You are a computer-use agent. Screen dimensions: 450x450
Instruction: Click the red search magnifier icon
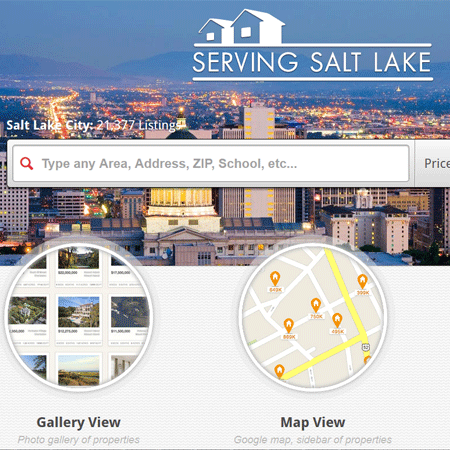(x=26, y=164)
